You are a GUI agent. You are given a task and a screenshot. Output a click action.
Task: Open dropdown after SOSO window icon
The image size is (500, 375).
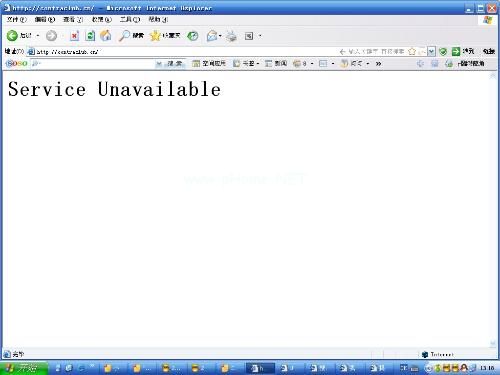[333, 63]
